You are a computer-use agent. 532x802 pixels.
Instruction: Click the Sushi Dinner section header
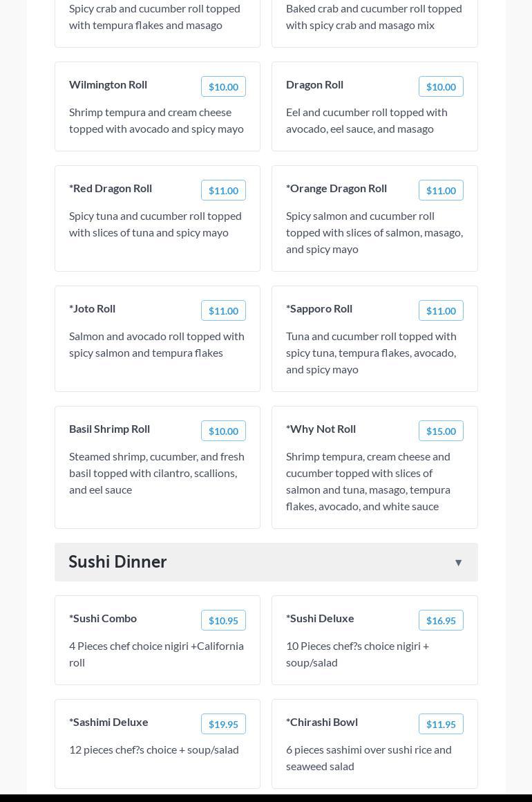point(118,561)
